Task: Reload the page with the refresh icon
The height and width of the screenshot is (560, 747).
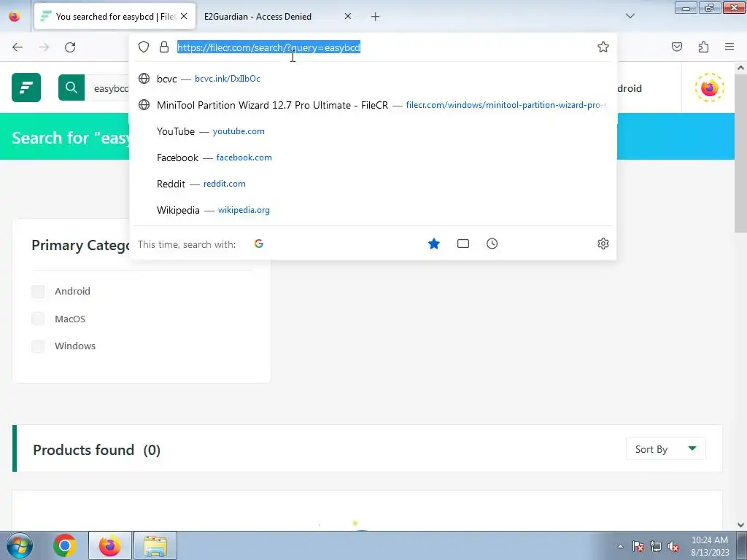Action: (x=70, y=47)
